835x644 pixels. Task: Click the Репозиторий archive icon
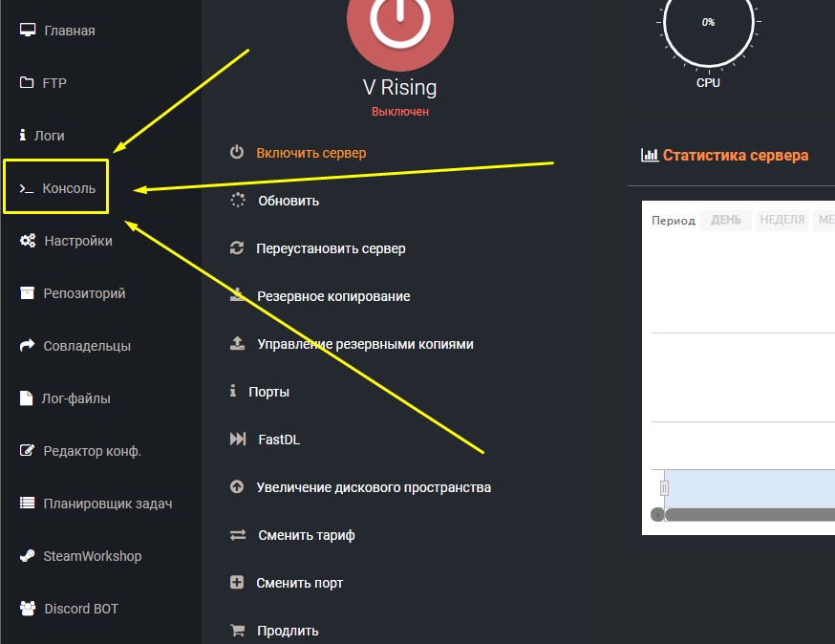point(27,293)
